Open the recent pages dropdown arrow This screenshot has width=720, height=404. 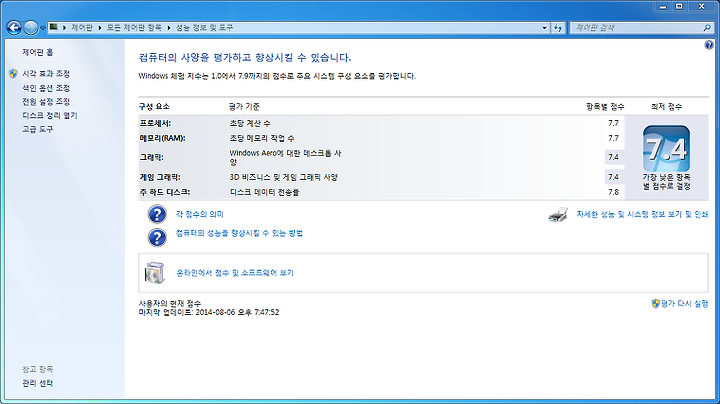coord(43,28)
